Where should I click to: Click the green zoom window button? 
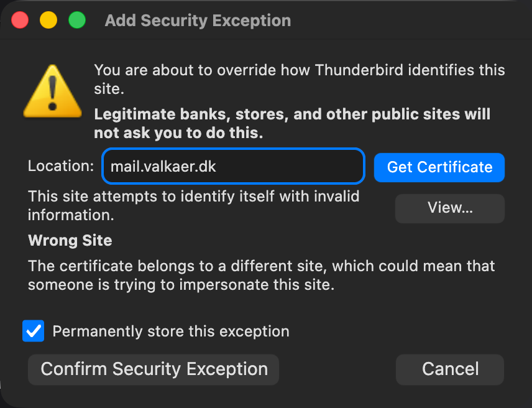[x=76, y=21]
